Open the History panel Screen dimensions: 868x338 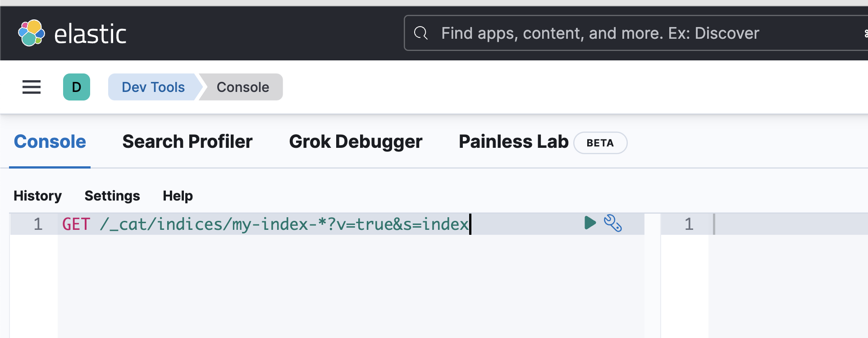[x=38, y=196]
